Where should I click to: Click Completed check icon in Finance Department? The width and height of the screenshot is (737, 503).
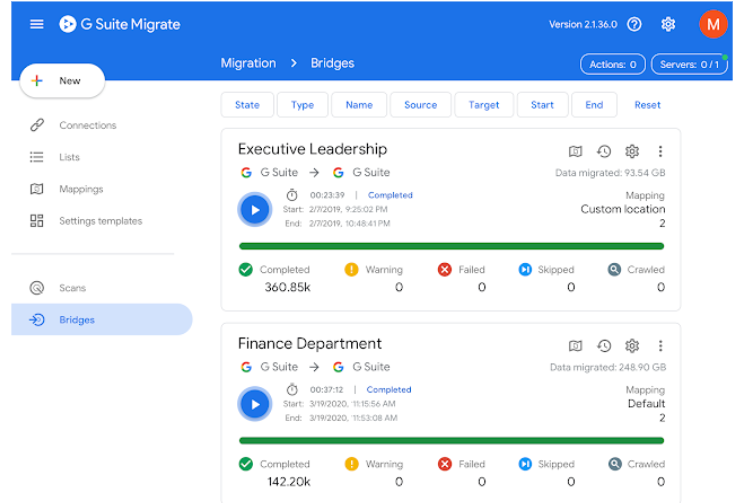coord(246,464)
